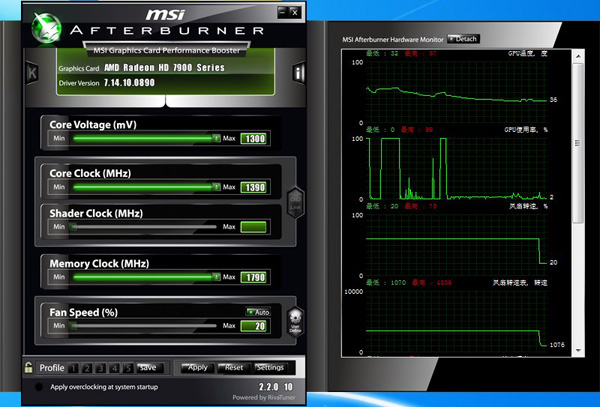Click the Memory Clock slider handle
Image resolution: width=600 pixels, height=407 pixels.
point(217,277)
